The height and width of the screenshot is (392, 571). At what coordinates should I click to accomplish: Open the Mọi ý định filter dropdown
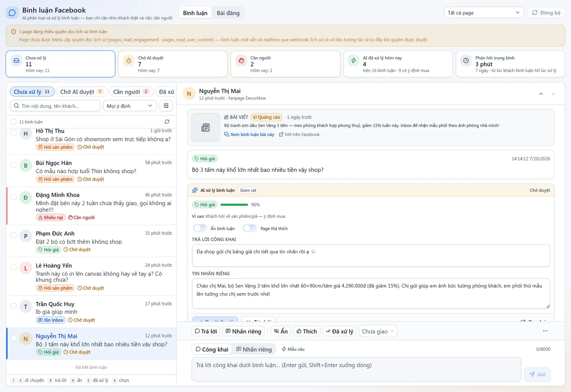tap(130, 106)
